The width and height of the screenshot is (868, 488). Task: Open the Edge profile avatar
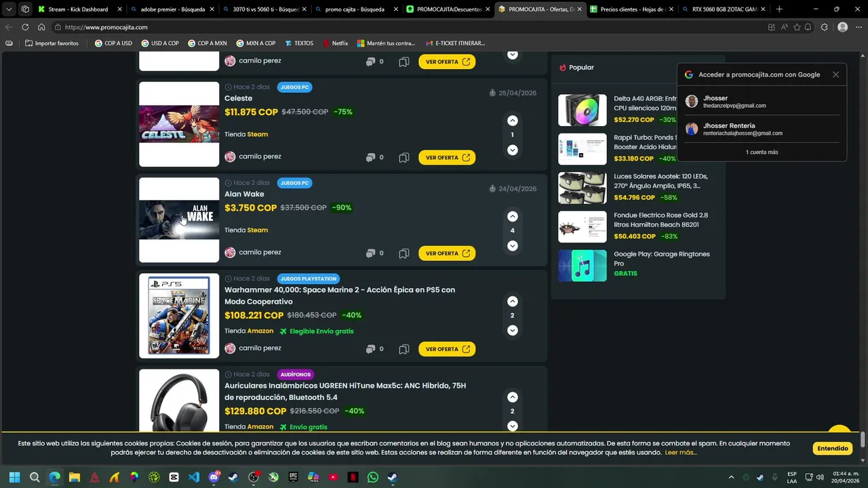point(842,27)
